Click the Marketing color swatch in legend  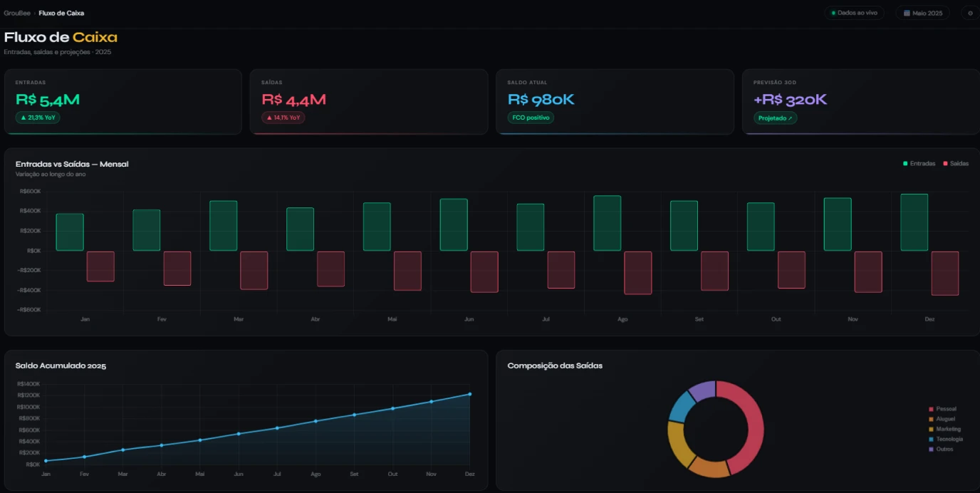[931, 429]
